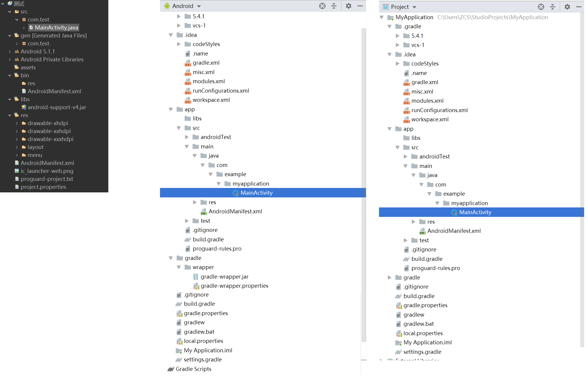Image resolution: width=588 pixels, height=383 pixels.
Task: Select workspace.xml in Android panel
Action: click(207, 100)
